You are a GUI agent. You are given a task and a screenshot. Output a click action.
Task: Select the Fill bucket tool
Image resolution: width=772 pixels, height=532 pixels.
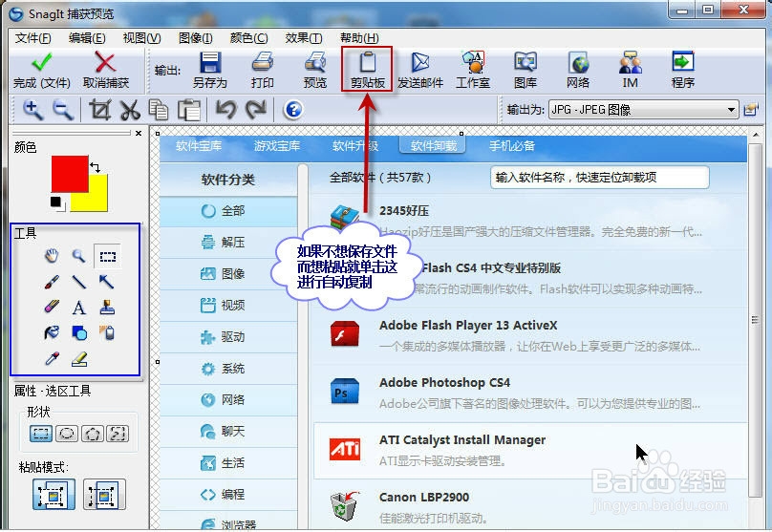[x=52, y=333]
